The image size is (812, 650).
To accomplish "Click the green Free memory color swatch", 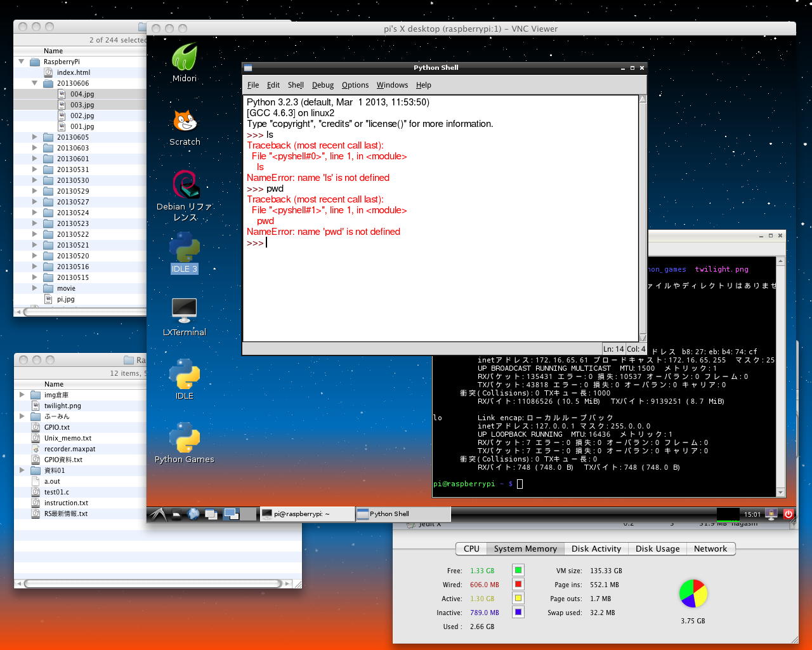I will (x=518, y=571).
